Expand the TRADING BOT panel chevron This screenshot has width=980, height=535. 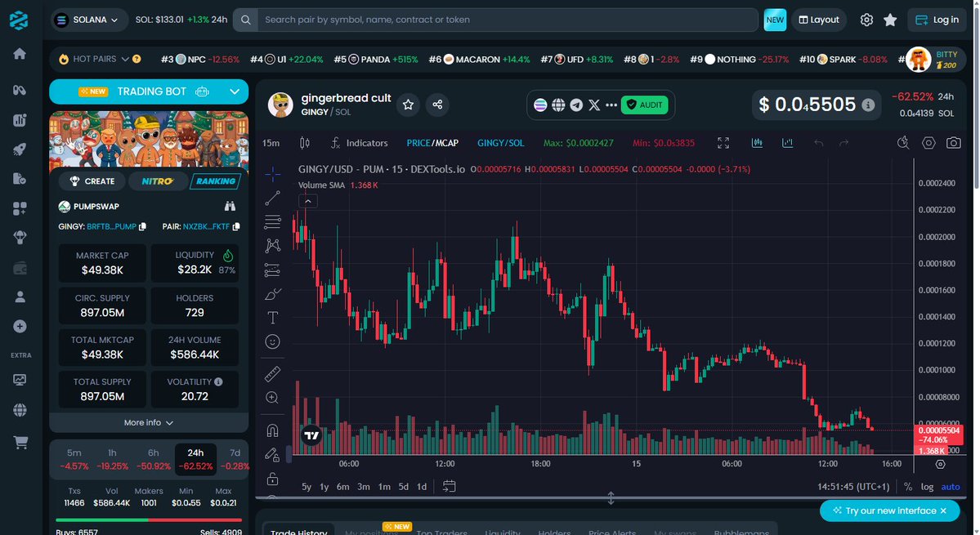(235, 91)
